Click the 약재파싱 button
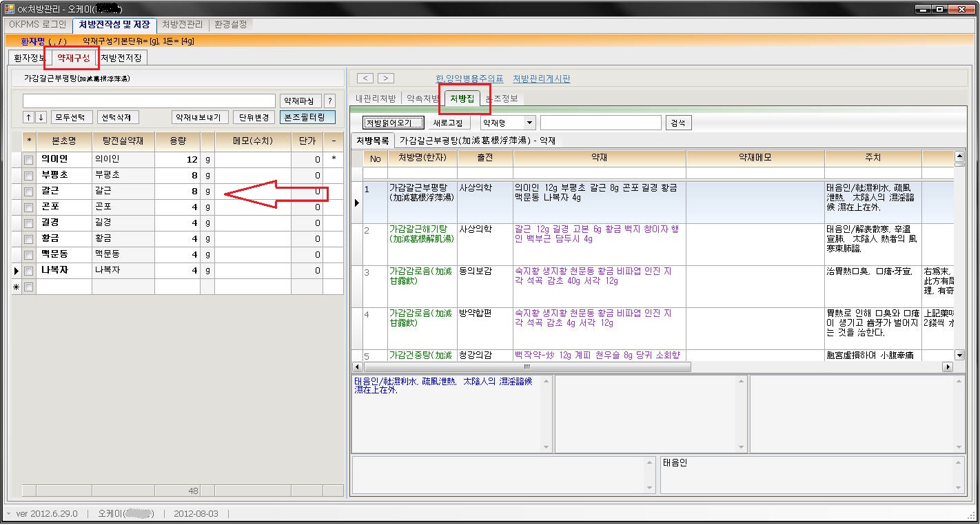The image size is (980, 525). (x=300, y=101)
